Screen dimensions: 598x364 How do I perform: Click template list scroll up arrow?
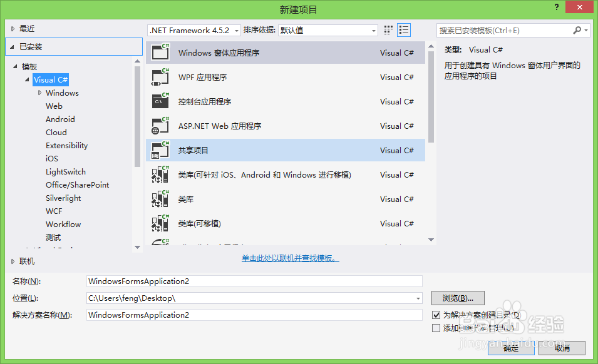[x=431, y=46]
